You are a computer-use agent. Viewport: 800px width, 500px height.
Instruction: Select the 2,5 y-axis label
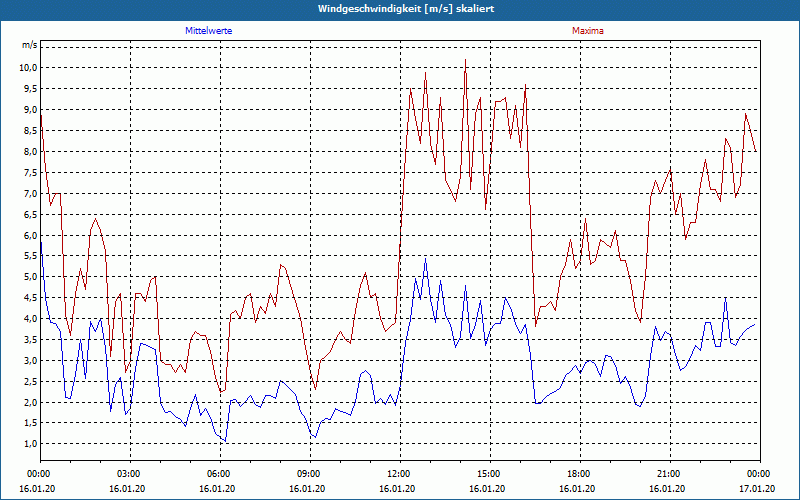(31, 381)
